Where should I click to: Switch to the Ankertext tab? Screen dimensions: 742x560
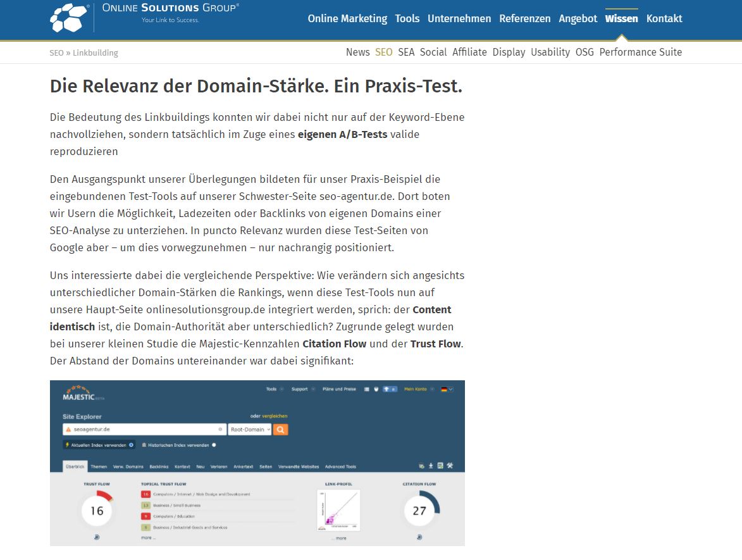244,467
